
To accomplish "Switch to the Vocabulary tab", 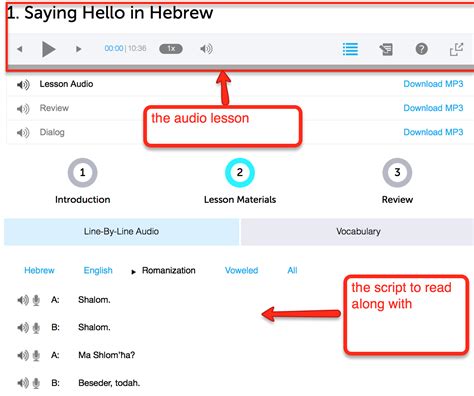I will pyautogui.click(x=358, y=232).
